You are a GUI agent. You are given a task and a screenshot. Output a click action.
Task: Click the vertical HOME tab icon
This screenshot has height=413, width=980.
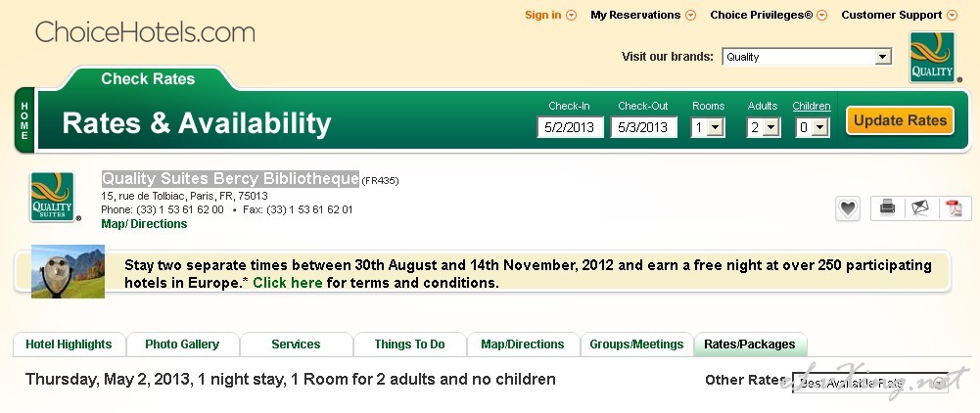(24, 120)
